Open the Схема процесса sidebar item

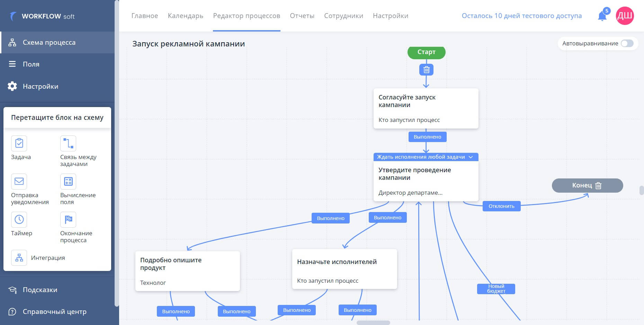point(57,42)
